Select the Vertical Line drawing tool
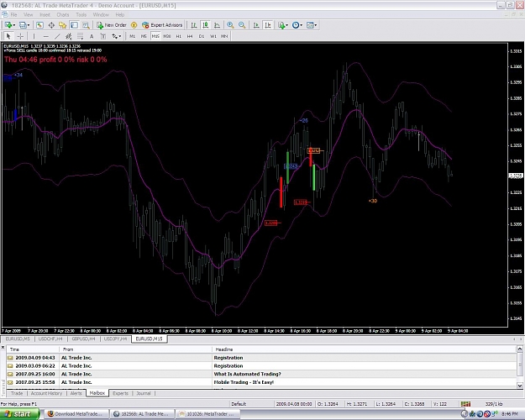525x420 pixels. coord(34,36)
